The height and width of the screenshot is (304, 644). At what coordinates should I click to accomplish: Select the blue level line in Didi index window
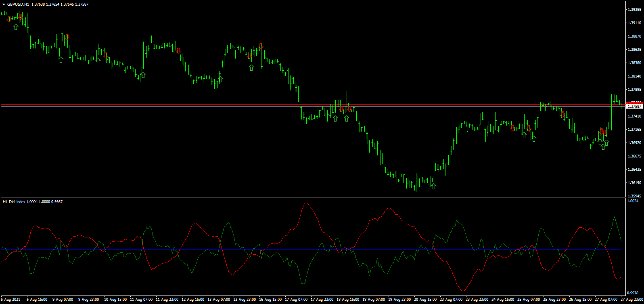pyautogui.click(x=313, y=249)
